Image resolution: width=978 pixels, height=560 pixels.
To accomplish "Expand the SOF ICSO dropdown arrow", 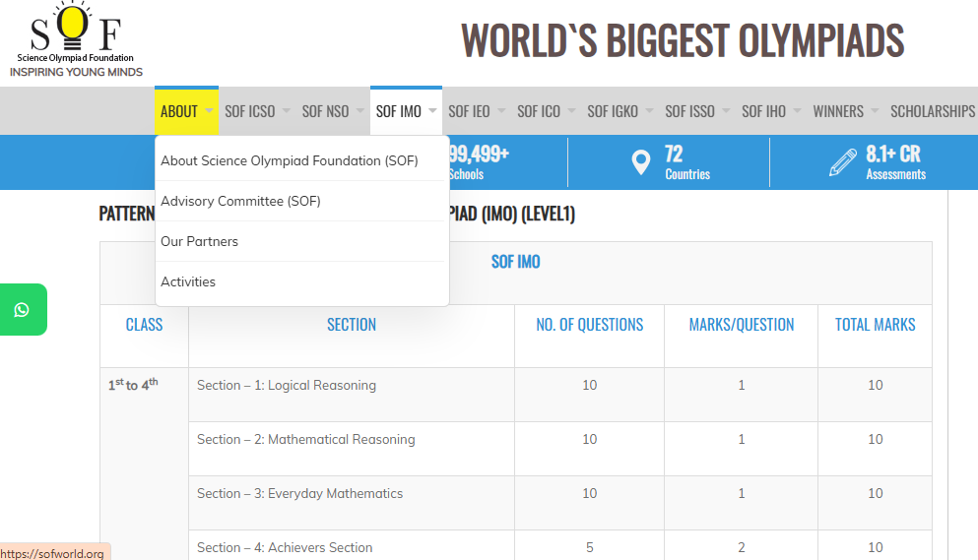I will (x=287, y=111).
